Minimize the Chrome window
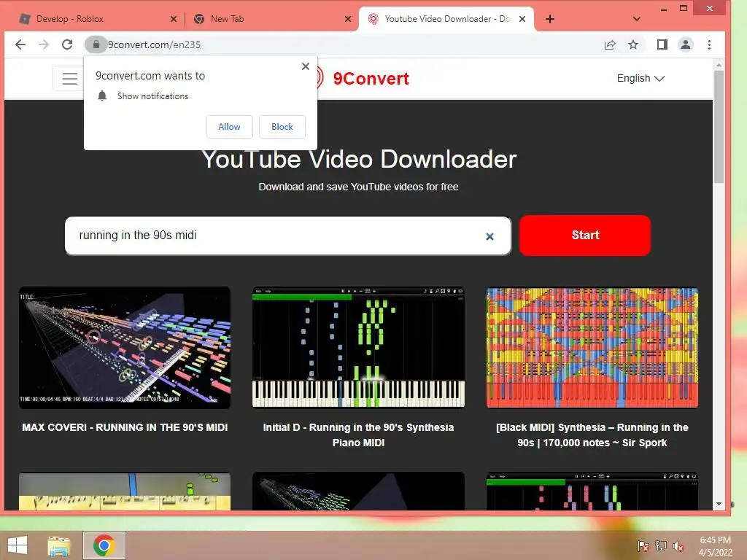 (x=664, y=9)
